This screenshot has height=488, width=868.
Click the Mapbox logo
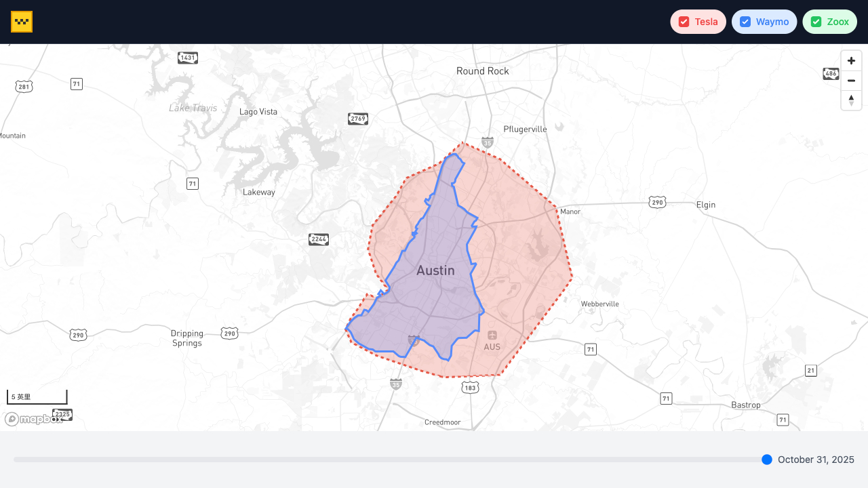pyautogui.click(x=33, y=419)
